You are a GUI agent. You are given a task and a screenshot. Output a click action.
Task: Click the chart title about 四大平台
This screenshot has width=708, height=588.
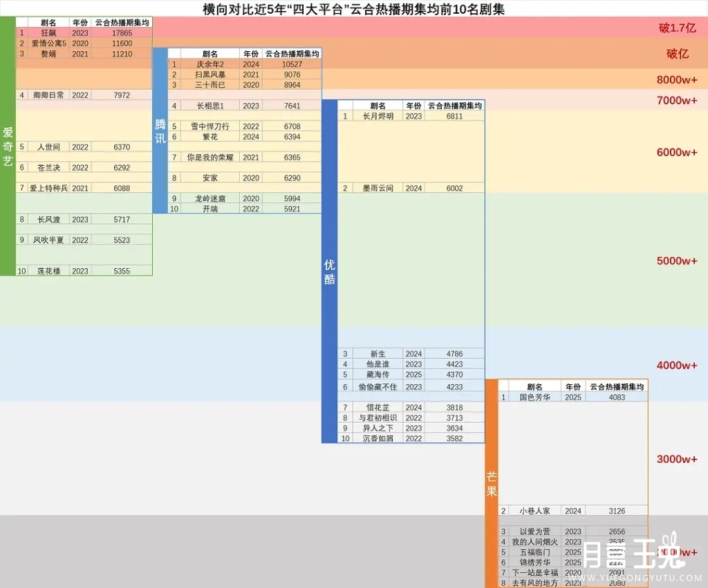coord(353,8)
